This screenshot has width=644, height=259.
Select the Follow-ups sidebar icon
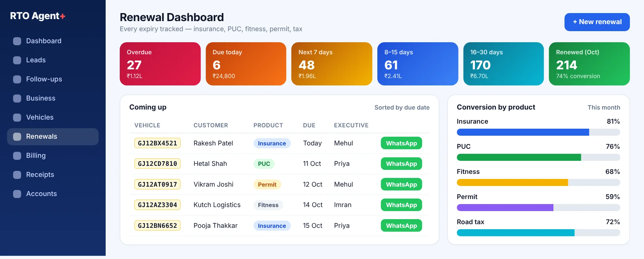click(x=17, y=79)
